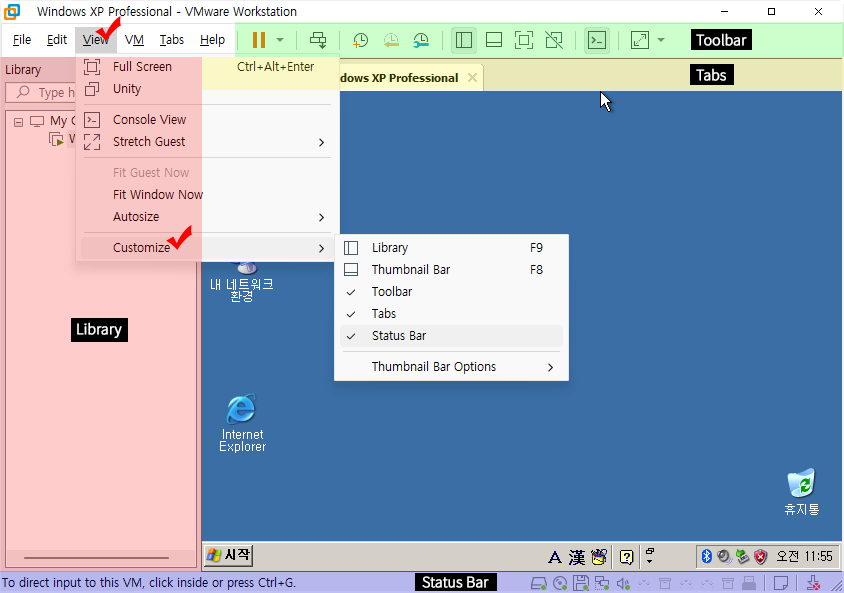This screenshot has width=844, height=593.
Task: Toggle the thumbnail bar toolbar button
Action: point(494,40)
